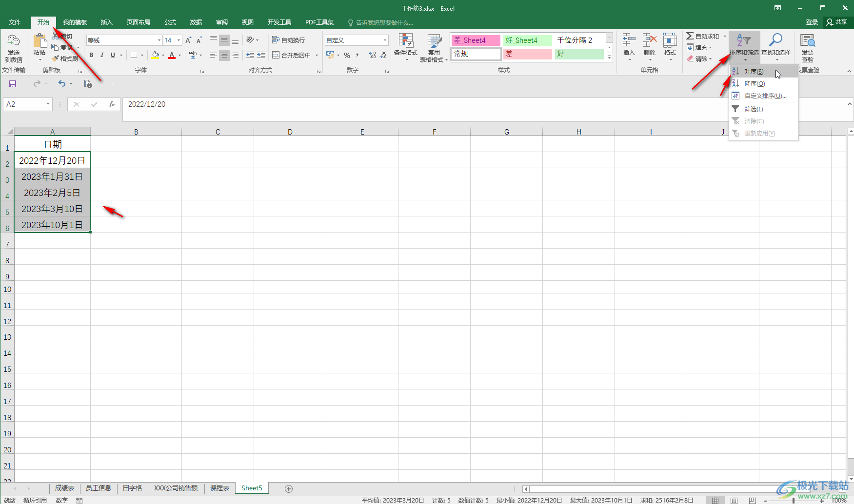854x504 pixels.
Task: Open the Data (数据) tab
Action: point(196,22)
